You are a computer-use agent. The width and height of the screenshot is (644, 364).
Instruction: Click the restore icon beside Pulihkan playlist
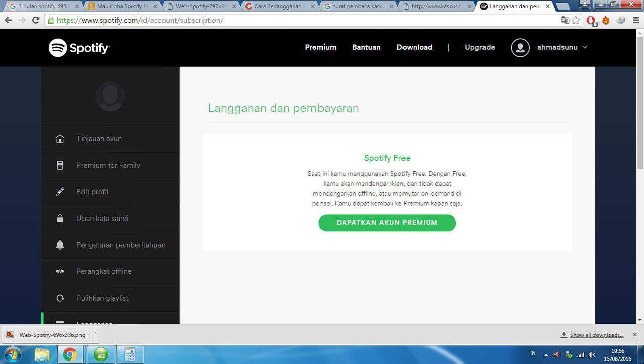point(60,298)
